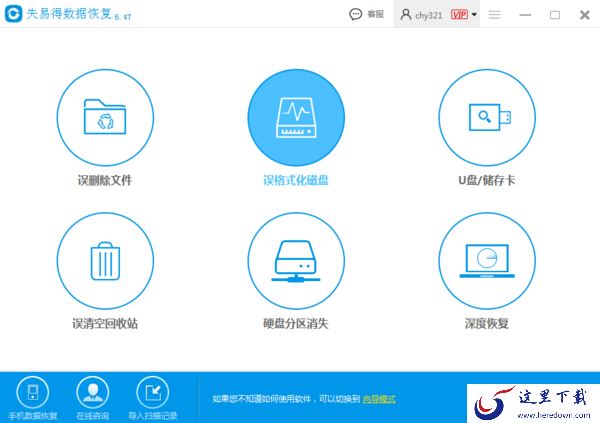Click the 误删除文件 label text
Screen dimensions: 600x423
[x=105, y=180]
